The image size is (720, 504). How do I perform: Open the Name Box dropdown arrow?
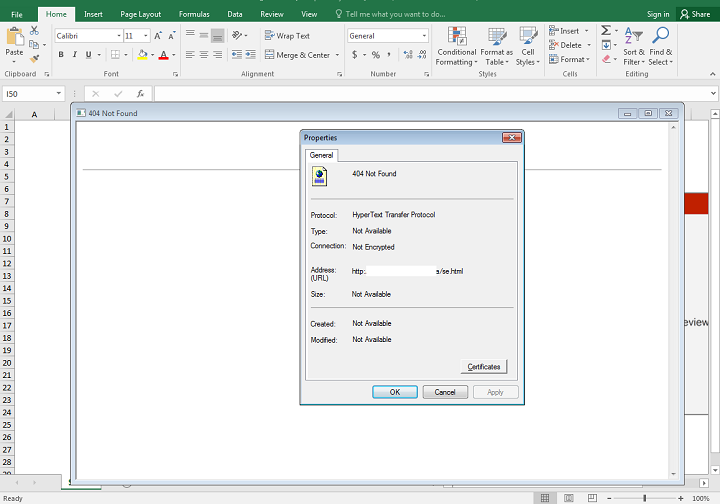(59, 94)
